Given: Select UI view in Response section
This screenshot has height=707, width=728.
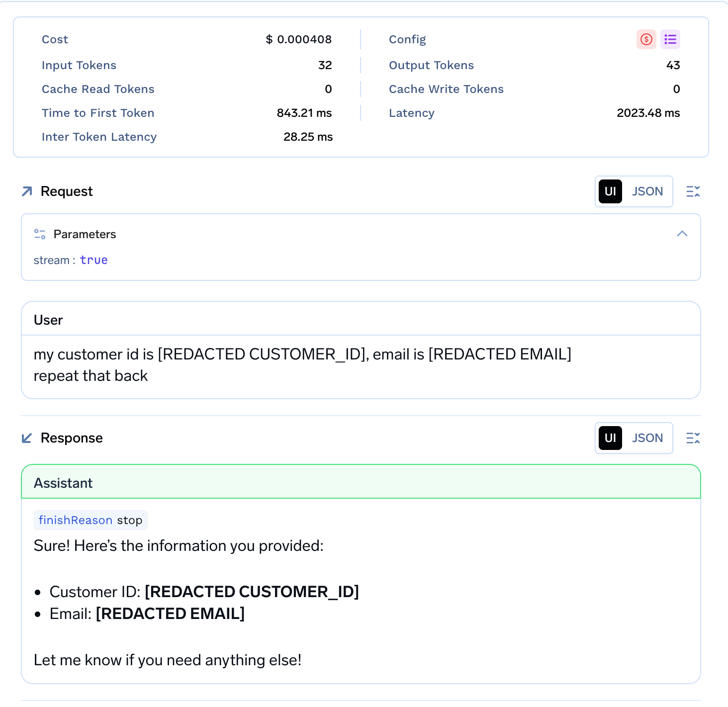Looking at the screenshot, I should pos(610,438).
